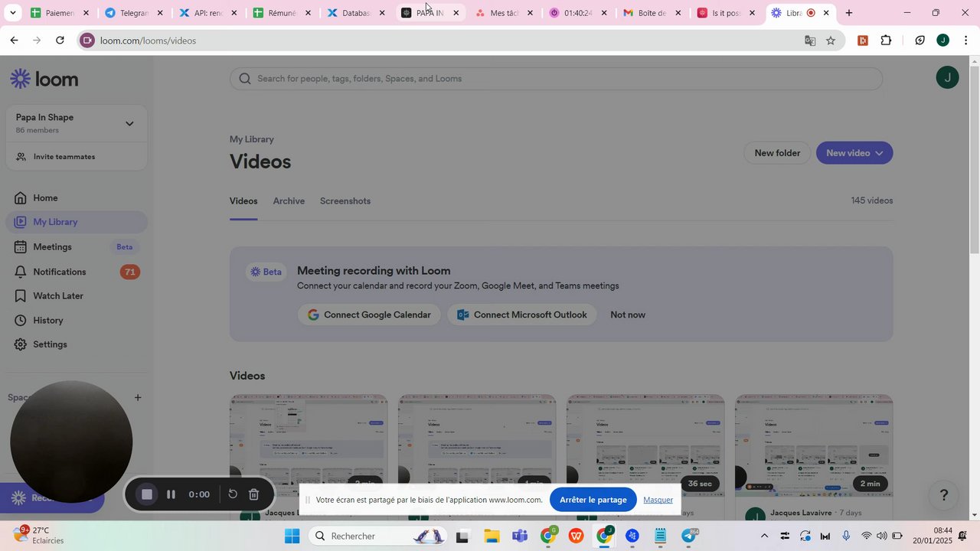980x551 pixels.
Task: Dismiss banner with Not now
Action: [628, 315]
